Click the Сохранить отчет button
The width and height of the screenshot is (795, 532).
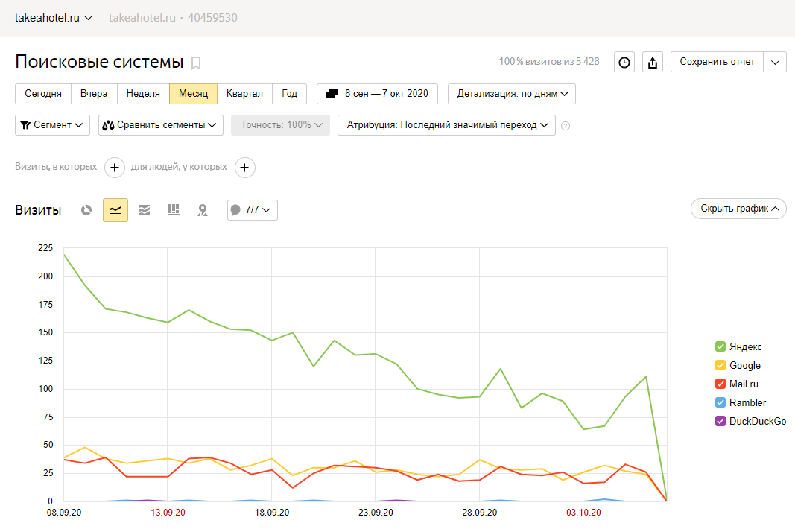717,62
